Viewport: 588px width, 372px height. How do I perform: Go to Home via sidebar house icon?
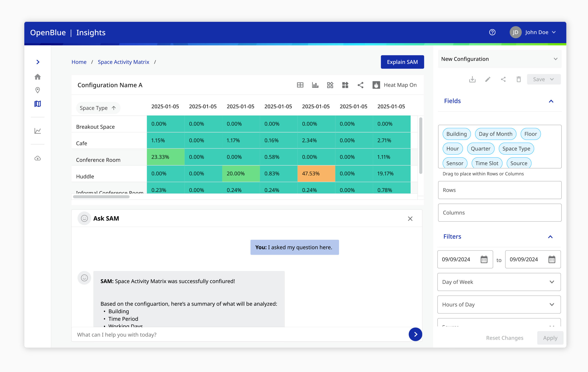(37, 77)
